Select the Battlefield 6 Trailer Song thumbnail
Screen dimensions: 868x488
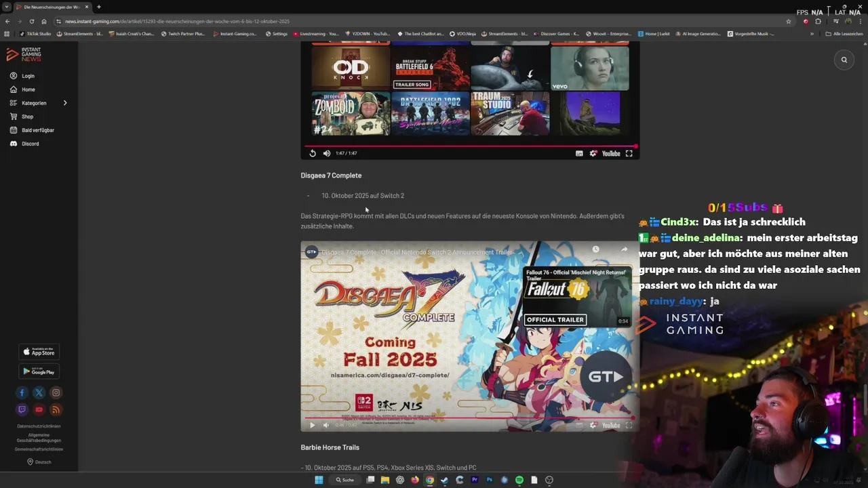(x=431, y=68)
